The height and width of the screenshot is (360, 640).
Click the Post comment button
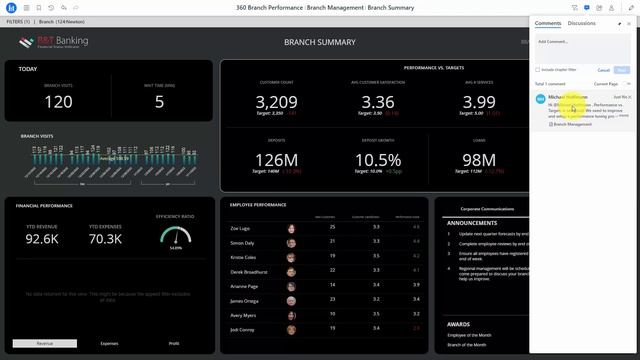pos(622,70)
